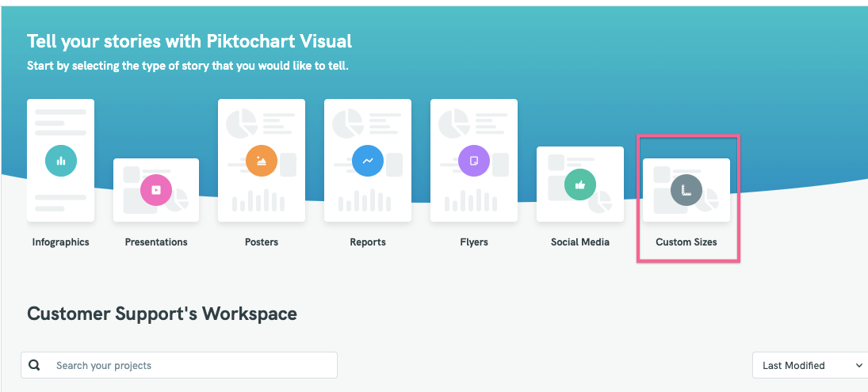Click the blue Reports line-graph icon

click(x=368, y=161)
